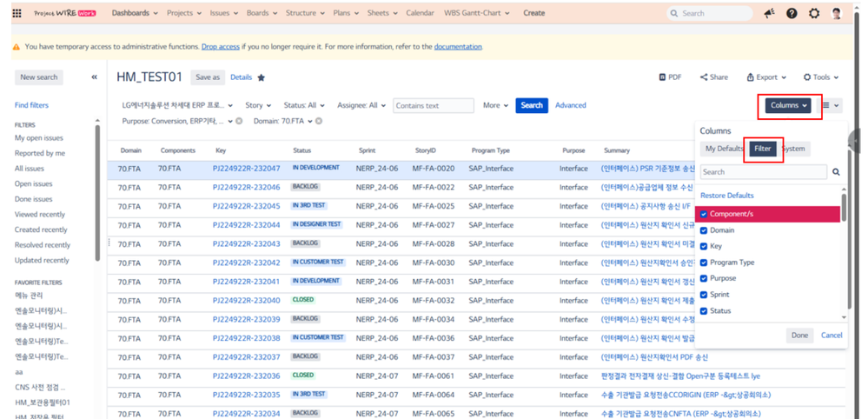Toggle the Sprint column checkbox
Viewport: 868px width, 419px height.
click(705, 295)
